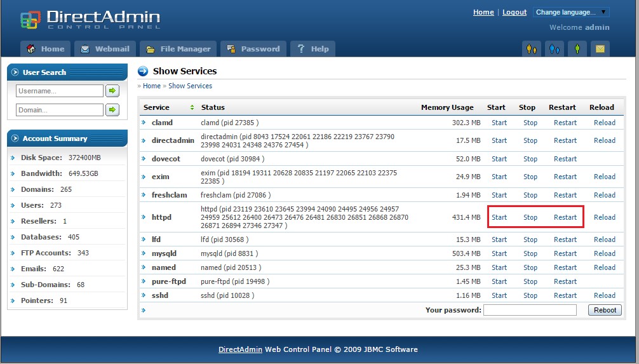Click the Account Summary panel header icon
Screen dimensions: 639x364
pyautogui.click(x=15, y=138)
